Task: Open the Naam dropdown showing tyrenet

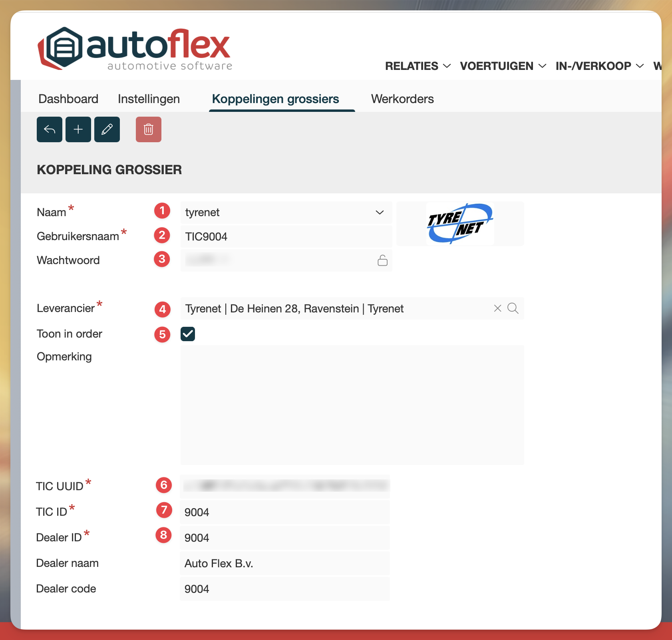Action: point(286,213)
